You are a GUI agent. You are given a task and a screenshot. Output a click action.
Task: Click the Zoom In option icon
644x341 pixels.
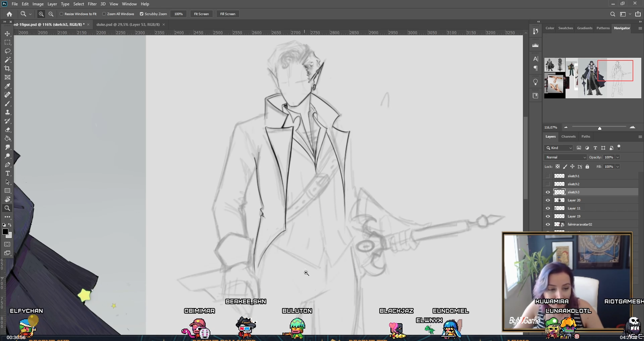(x=41, y=14)
